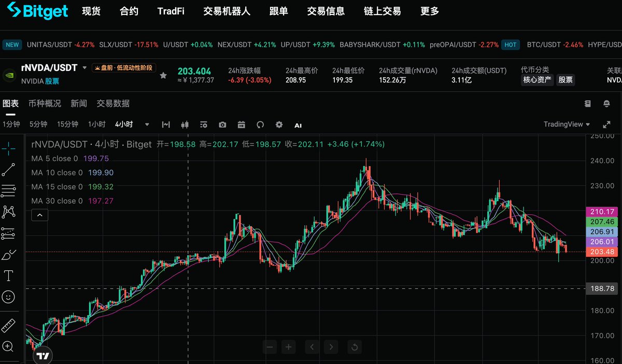
Task: Take a chart snapshot with camera icon
Action: pos(222,125)
